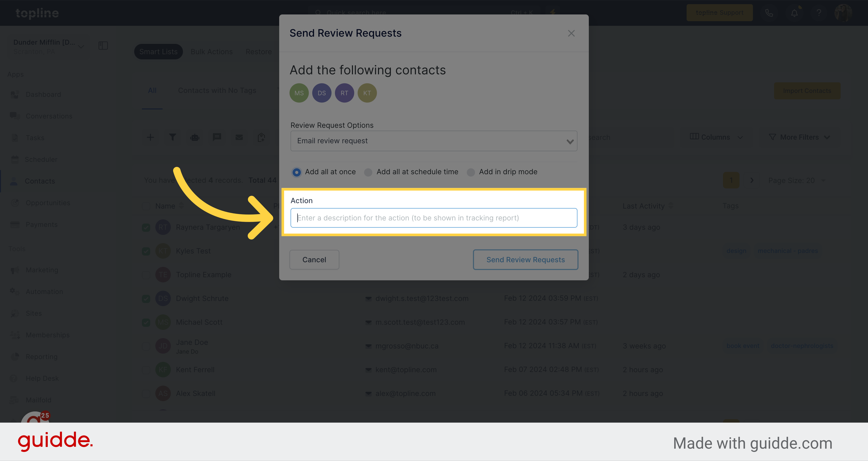Click the filter funnel icon
Screen dimensions: 868x461
(x=173, y=137)
